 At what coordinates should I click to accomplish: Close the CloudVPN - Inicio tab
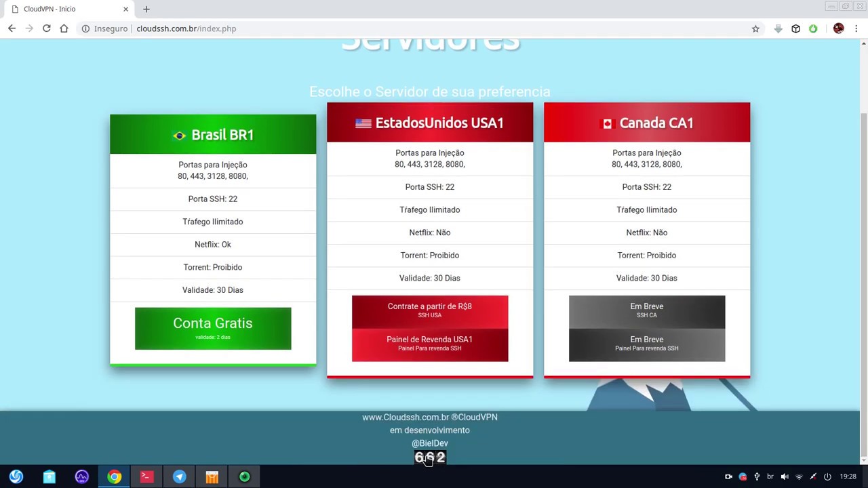coord(125,9)
